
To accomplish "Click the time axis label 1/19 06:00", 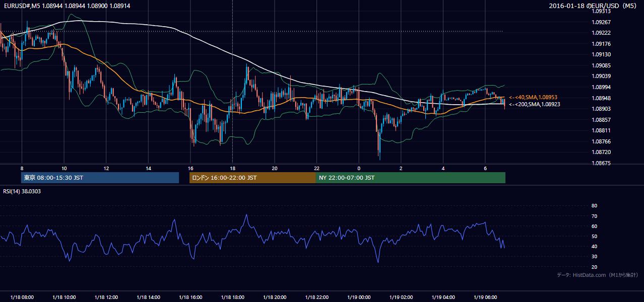I will (485, 297).
